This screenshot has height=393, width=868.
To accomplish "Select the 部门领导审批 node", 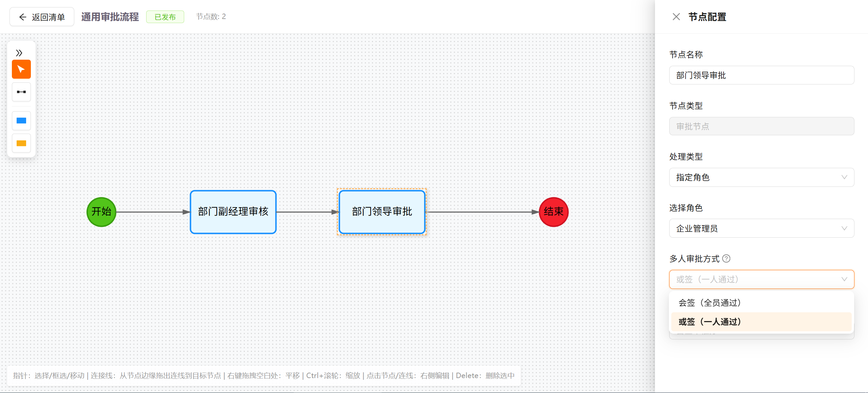I will coord(382,212).
